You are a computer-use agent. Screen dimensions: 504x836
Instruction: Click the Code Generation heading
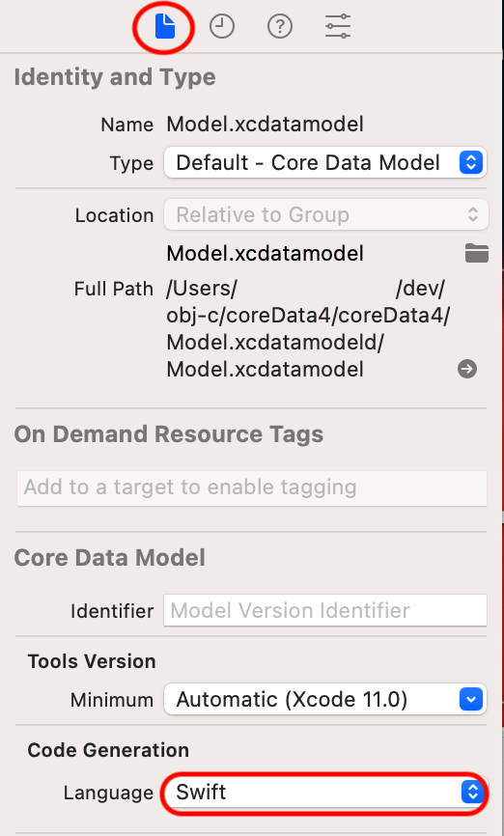[108, 750]
